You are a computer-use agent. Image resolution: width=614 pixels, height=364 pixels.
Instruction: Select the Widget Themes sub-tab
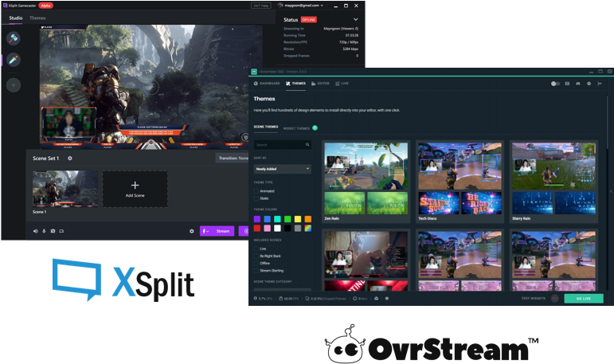pyautogui.click(x=296, y=128)
